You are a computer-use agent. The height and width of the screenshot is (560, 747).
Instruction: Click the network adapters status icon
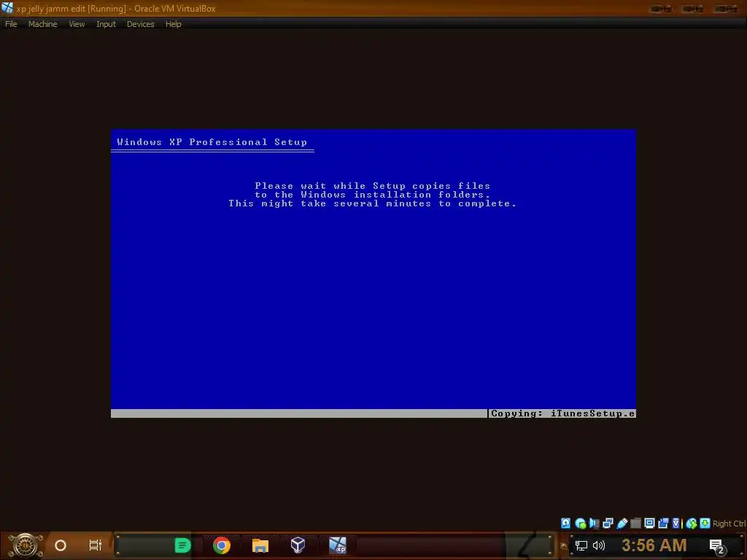(x=608, y=524)
